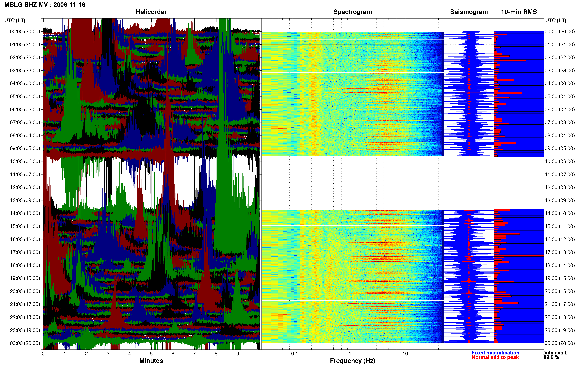Click RMS-side 16:00 (12:00) time label

560,239
